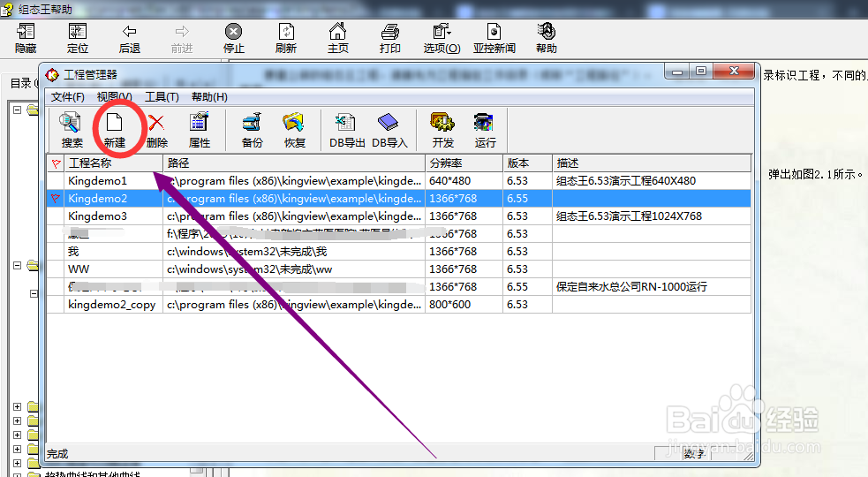Click the current-project flag column header icon
Screen dimensions: 868x477
(x=56, y=163)
